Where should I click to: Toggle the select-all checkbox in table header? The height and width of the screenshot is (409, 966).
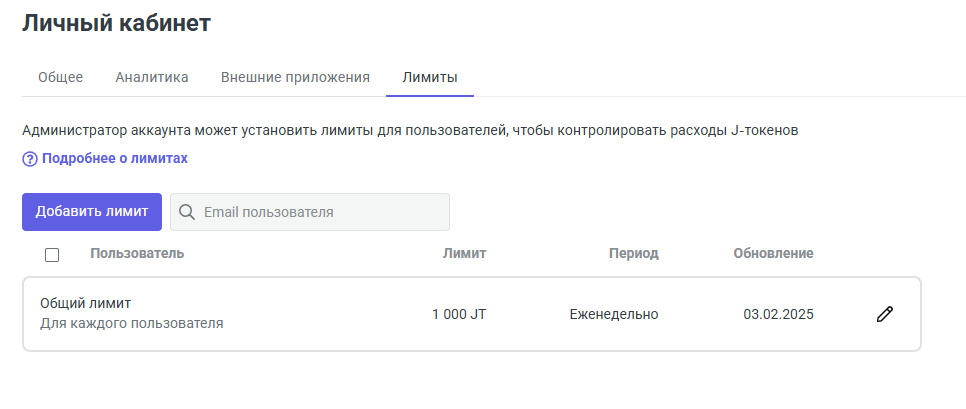pos(52,255)
